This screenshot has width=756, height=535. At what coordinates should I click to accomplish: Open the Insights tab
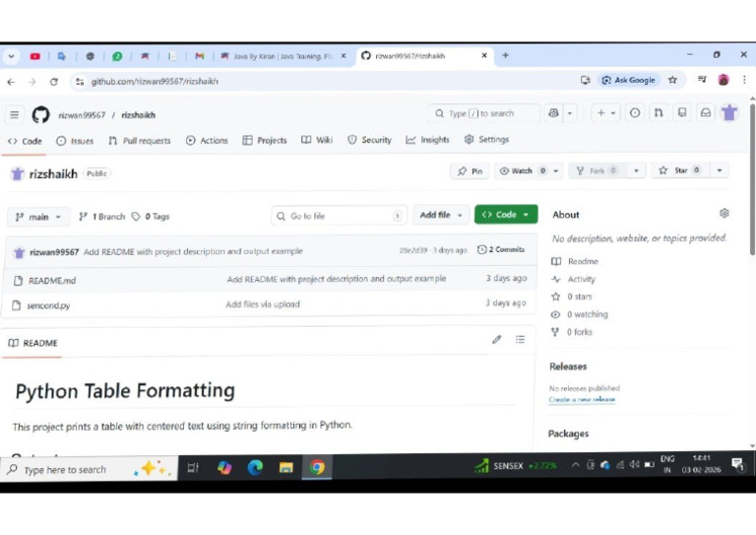(427, 140)
